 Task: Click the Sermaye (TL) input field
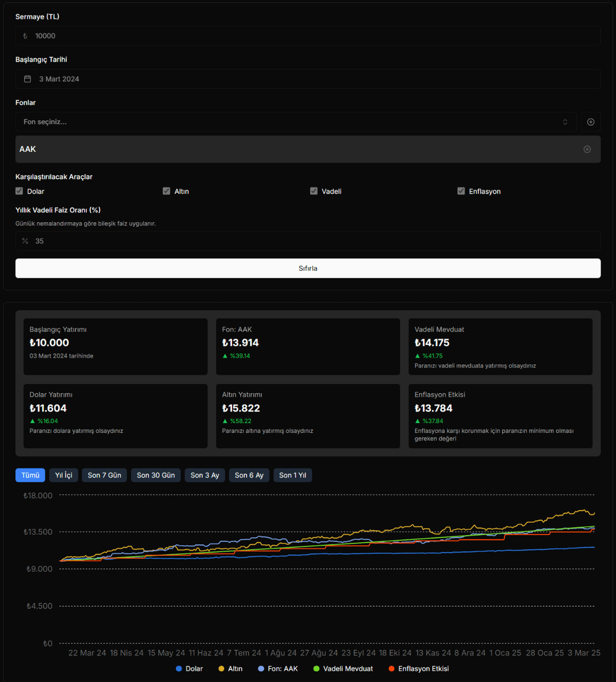point(308,36)
